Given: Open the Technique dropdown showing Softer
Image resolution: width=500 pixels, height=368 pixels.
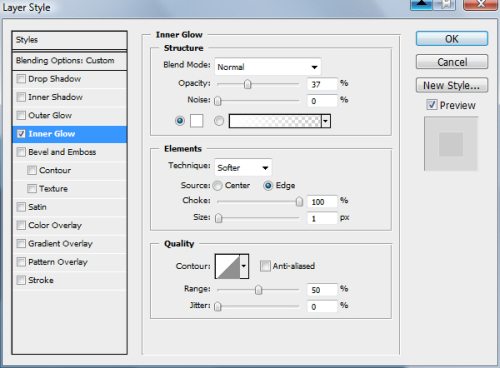Looking at the screenshot, I should click(x=243, y=168).
